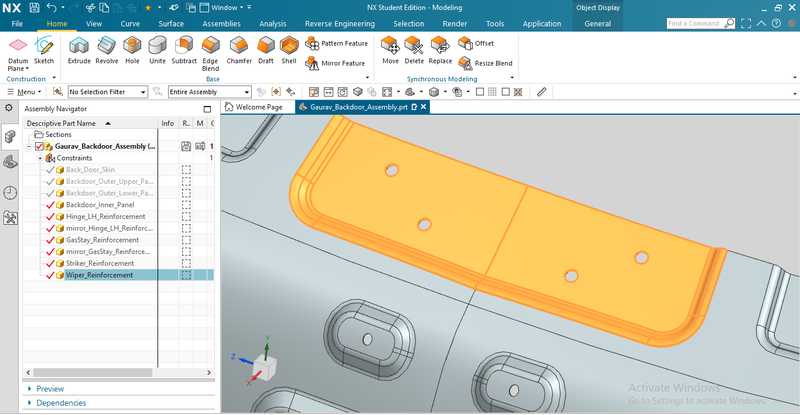This screenshot has height=415, width=800.
Task: Click the Save icon in title bar
Action: (x=35, y=7)
